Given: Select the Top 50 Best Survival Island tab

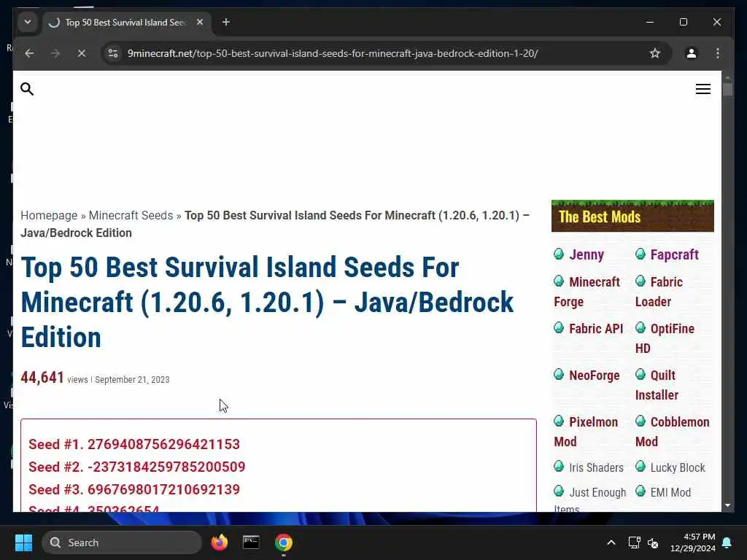Looking at the screenshot, I should (125, 23).
